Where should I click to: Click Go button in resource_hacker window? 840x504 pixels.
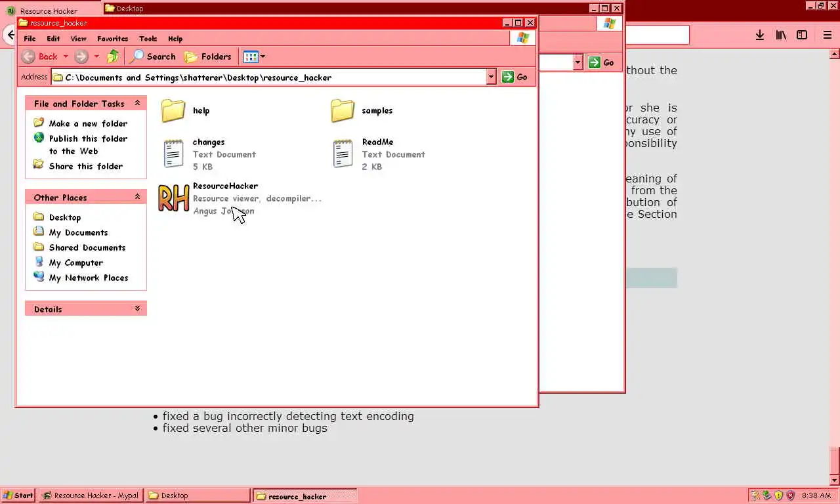514,77
